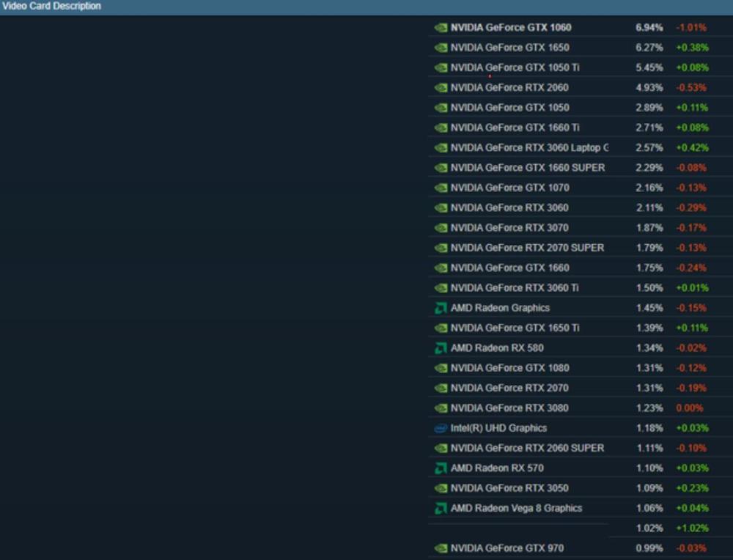This screenshot has width=733, height=560.
Task: Click the NVIDIA logo next to RTX 2060
Action: (x=441, y=88)
